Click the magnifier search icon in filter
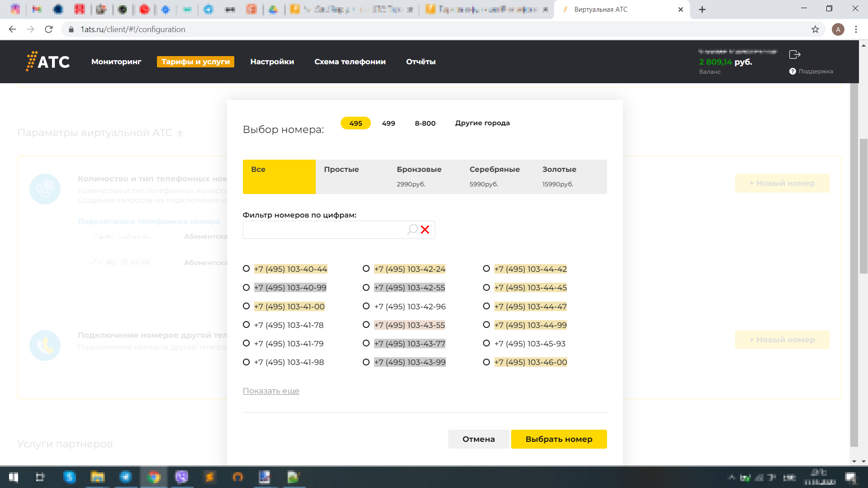868x488 pixels. point(412,230)
